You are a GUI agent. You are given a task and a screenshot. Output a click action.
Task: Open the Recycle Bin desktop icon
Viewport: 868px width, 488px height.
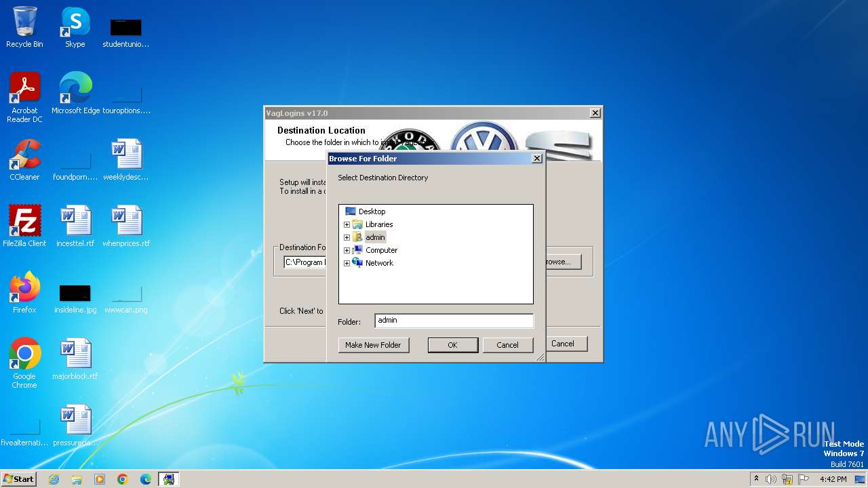24,28
